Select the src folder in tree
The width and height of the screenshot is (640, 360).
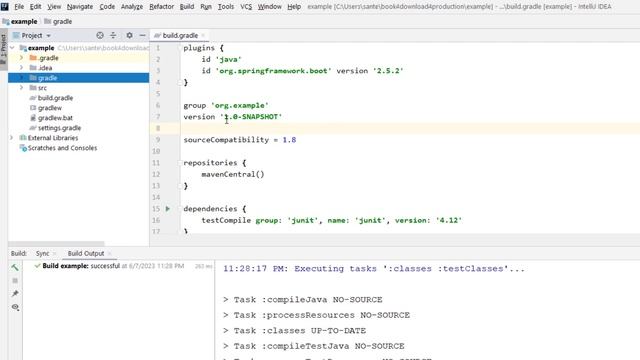[x=38, y=88]
